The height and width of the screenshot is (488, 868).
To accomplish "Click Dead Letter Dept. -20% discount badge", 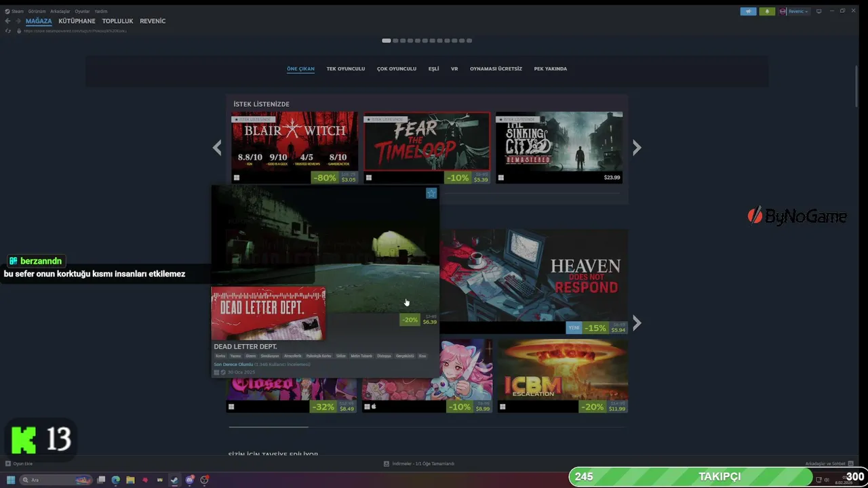I will click(x=410, y=319).
